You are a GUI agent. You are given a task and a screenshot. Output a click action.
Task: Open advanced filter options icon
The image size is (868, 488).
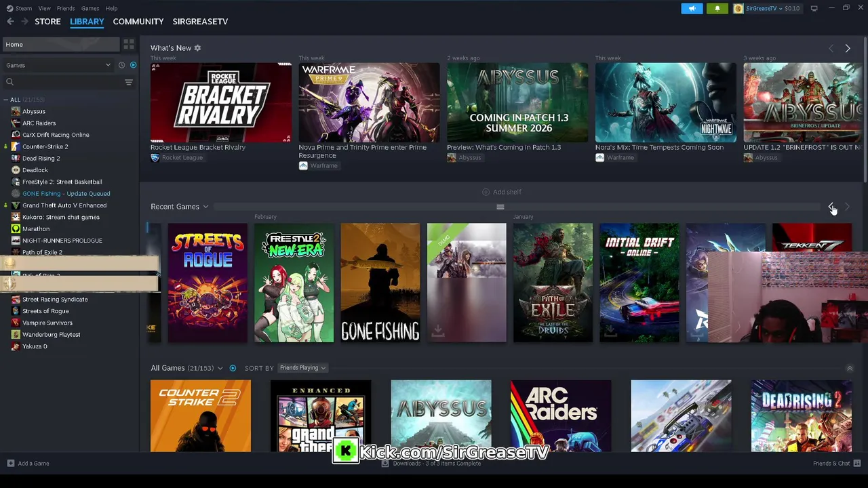[x=128, y=82]
